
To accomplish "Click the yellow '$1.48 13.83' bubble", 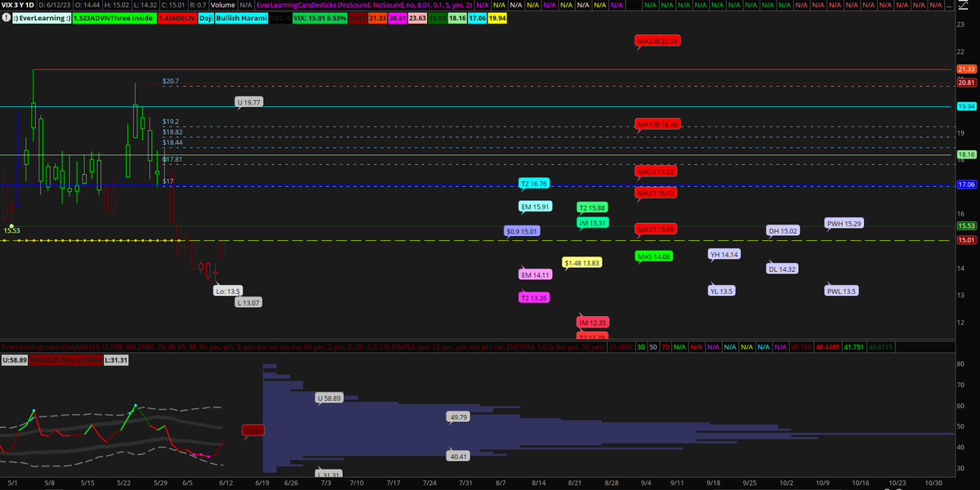I will click(x=583, y=263).
